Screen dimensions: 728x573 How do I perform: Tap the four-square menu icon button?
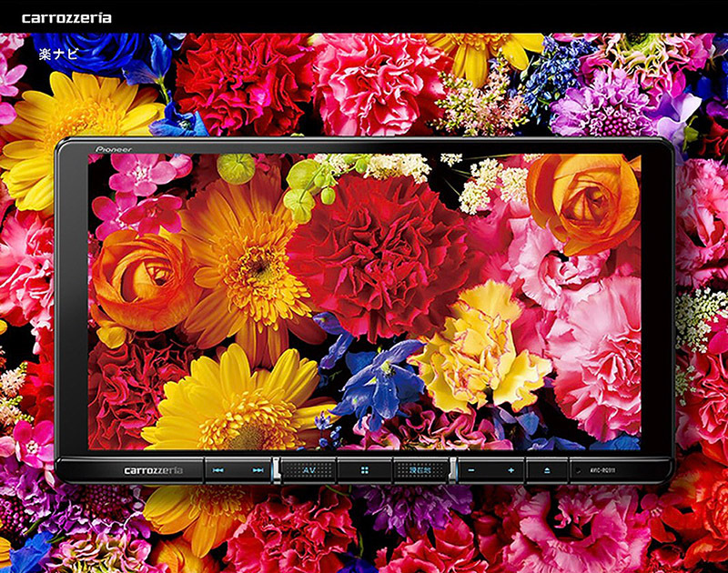point(365,470)
